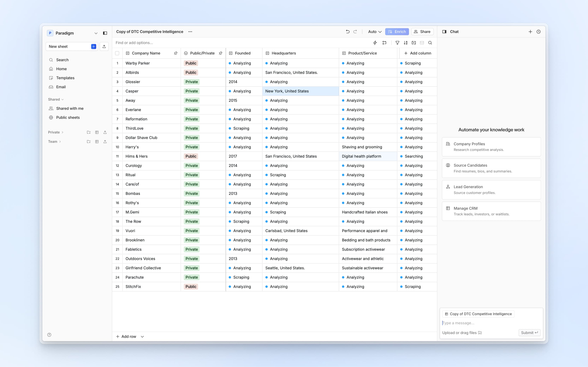This screenshot has height=367, width=588.
Task: Collapse the left sidebar panel toggle
Action: [105, 33]
